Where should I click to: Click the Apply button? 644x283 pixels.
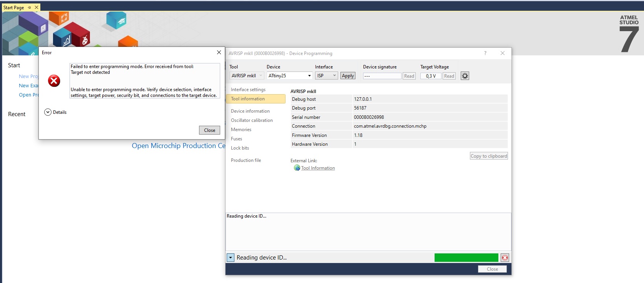(348, 76)
